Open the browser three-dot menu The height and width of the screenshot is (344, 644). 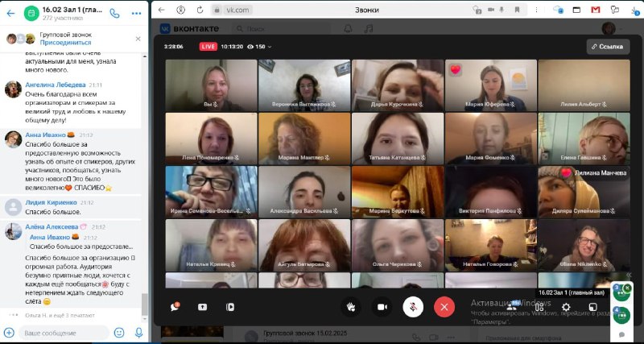click(535, 10)
